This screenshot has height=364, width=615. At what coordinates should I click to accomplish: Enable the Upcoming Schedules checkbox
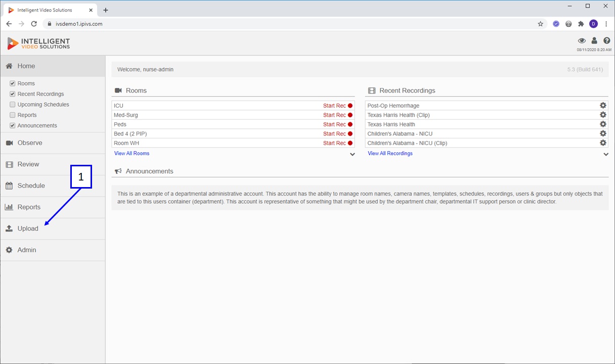(x=13, y=105)
